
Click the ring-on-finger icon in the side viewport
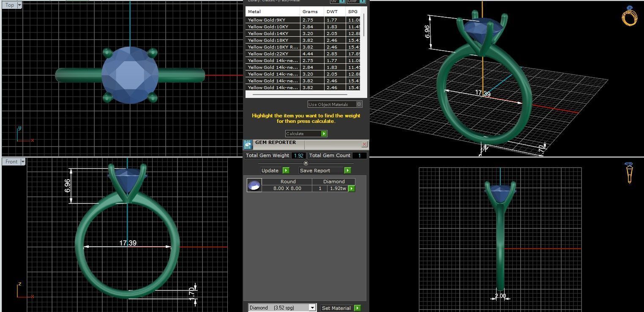coord(629,173)
